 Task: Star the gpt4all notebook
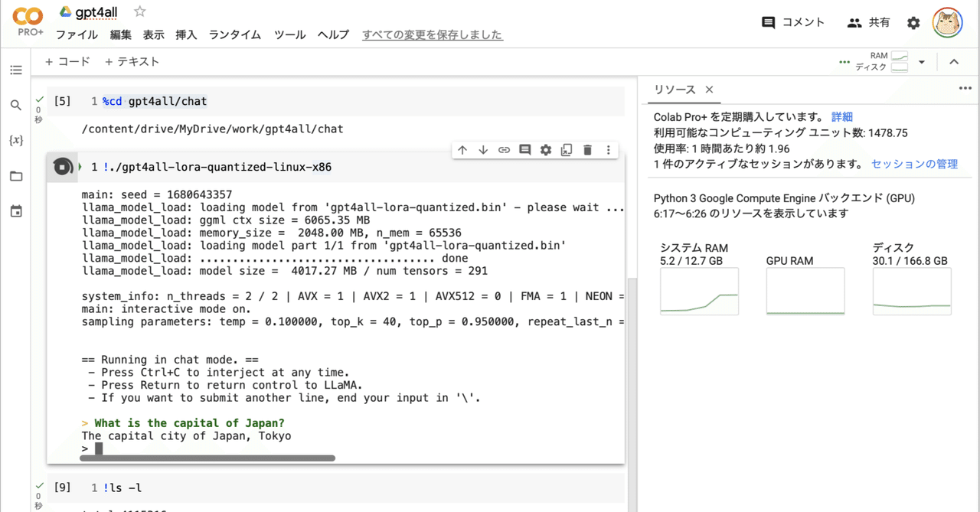pos(139,11)
